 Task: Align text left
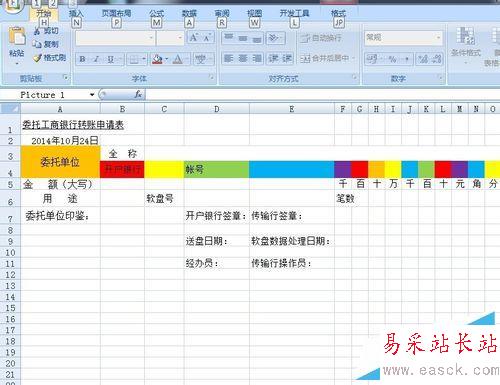[229, 59]
